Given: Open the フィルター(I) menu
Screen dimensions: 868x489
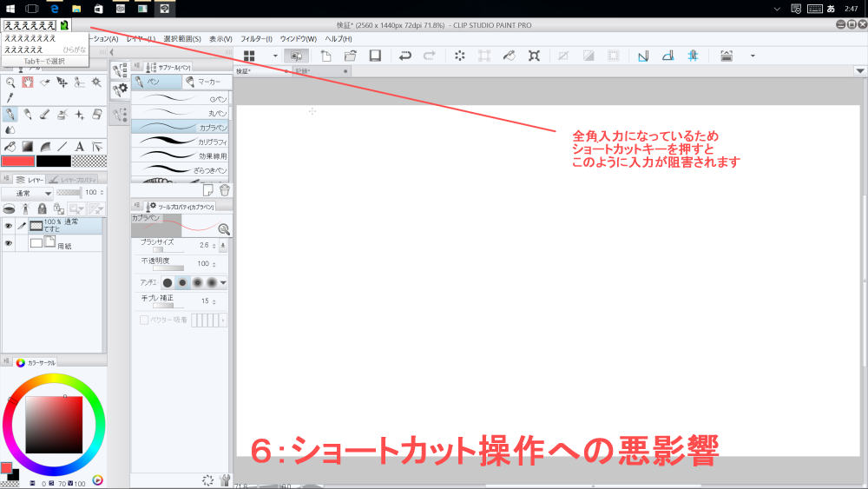Looking at the screenshot, I should coord(256,39).
